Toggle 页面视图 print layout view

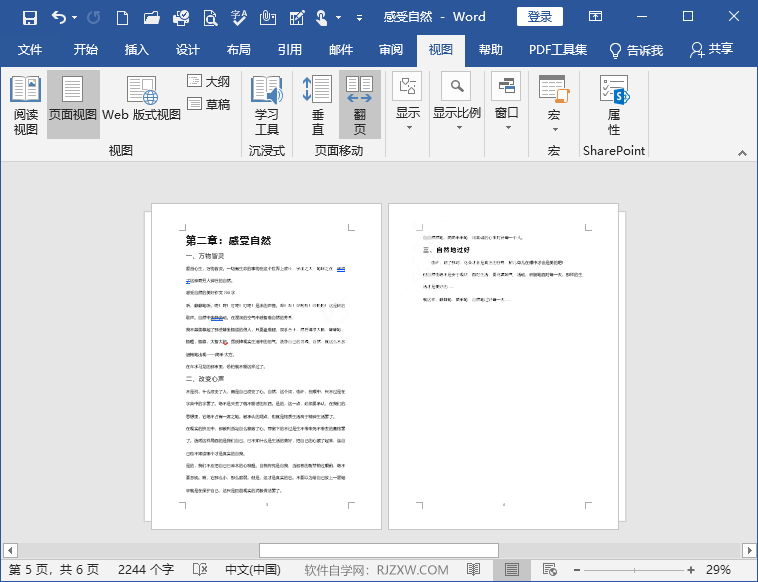coord(73,105)
